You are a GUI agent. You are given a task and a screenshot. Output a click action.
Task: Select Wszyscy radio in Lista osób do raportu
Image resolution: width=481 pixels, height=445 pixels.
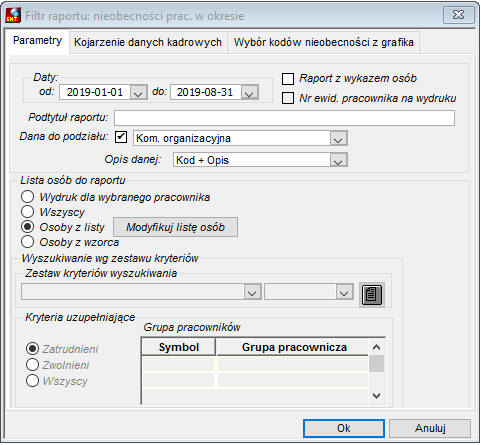[x=27, y=212]
